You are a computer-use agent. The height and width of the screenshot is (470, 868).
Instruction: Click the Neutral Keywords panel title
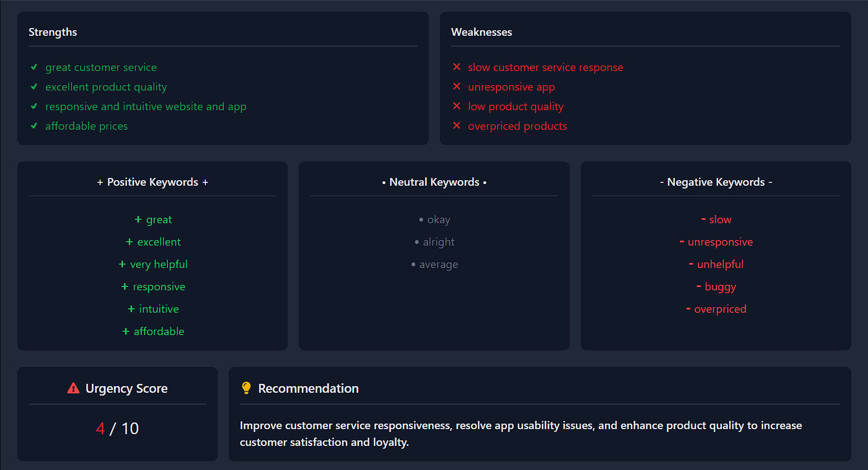434,182
